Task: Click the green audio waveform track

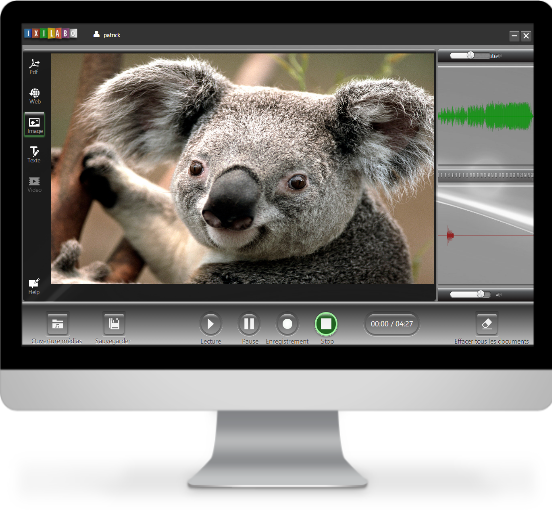Action: tap(485, 115)
